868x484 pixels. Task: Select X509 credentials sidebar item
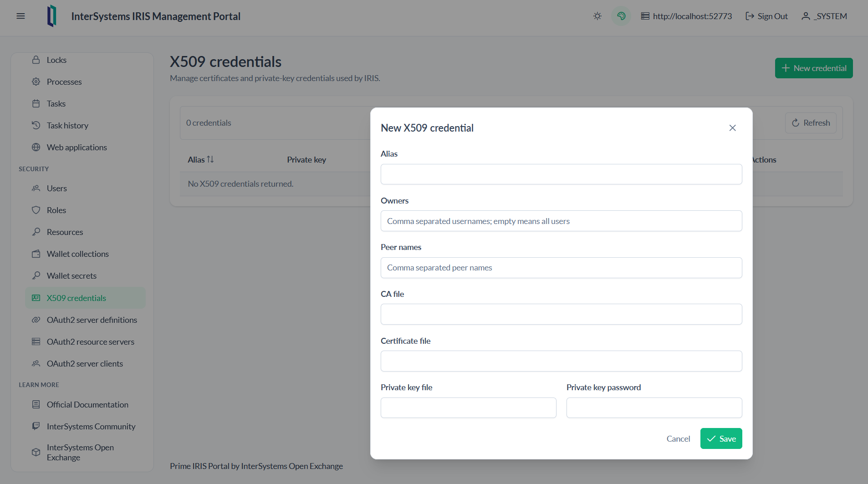pos(85,298)
